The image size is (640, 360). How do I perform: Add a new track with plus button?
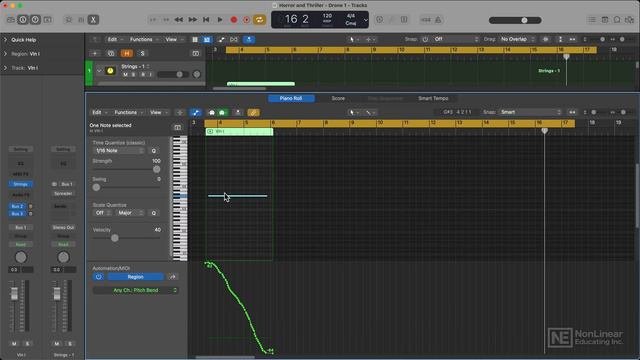(95, 53)
